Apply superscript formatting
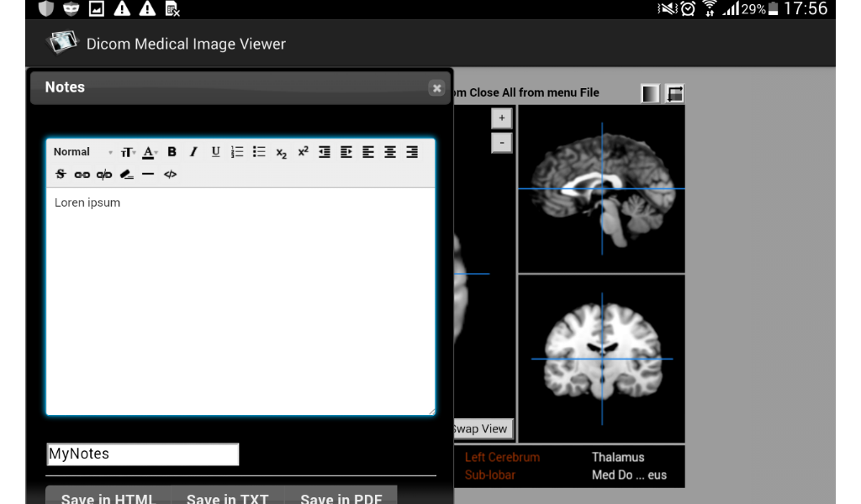The height and width of the screenshot is (504, 861). (302, 152)
